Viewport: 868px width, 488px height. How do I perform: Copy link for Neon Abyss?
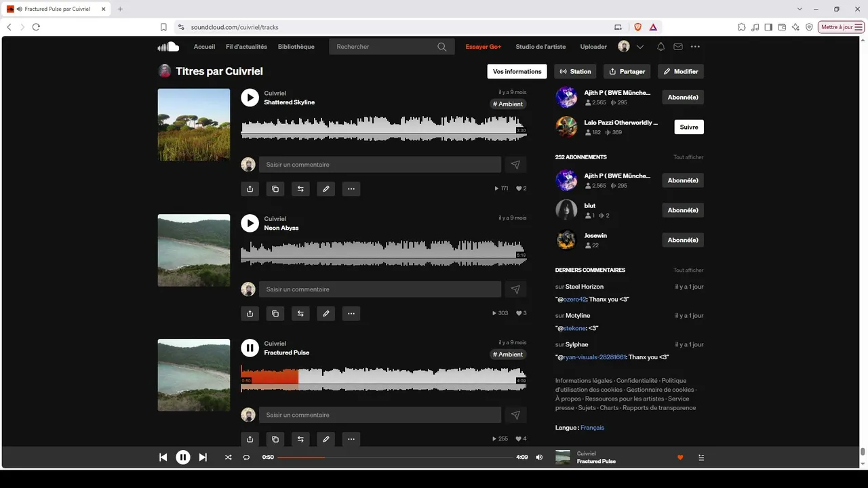click(x=275, y=313)
